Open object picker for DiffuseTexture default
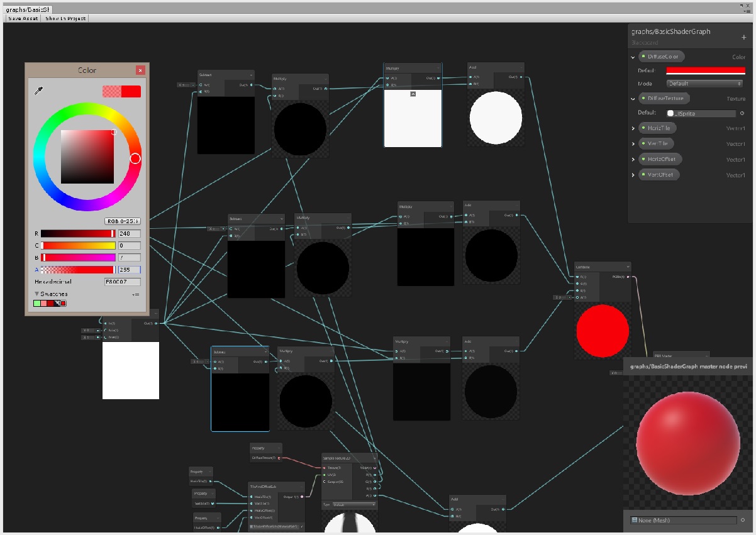Screen dimensions: 756x535 (742, 113)
